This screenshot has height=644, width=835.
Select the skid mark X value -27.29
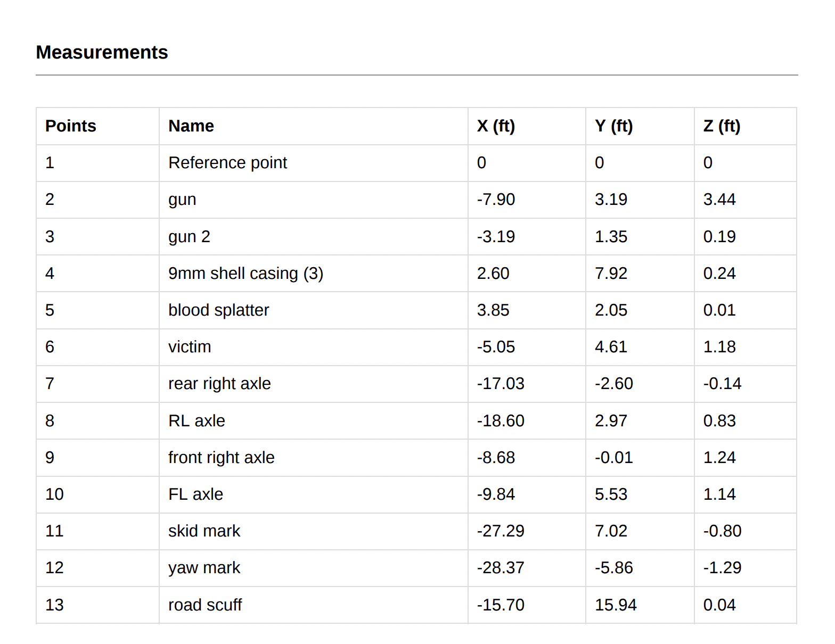[x=501, y=531]
